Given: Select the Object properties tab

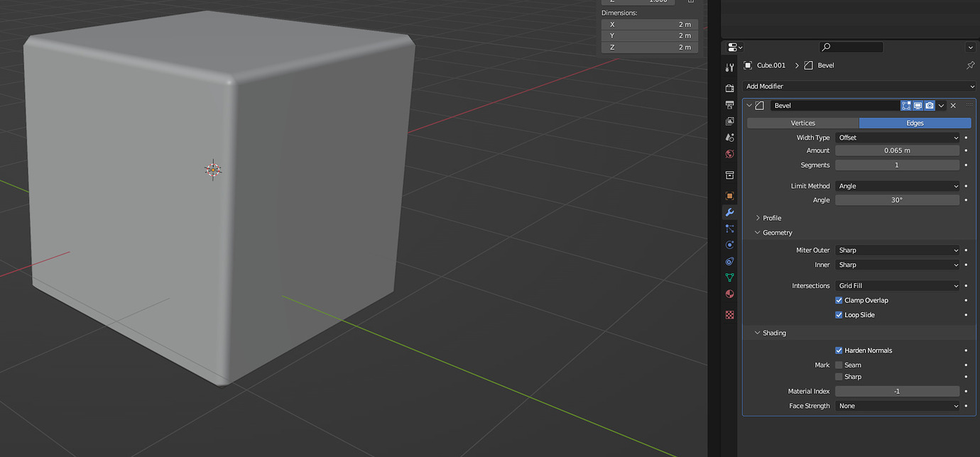Looking at the screenshot, I should coord(729,195).
